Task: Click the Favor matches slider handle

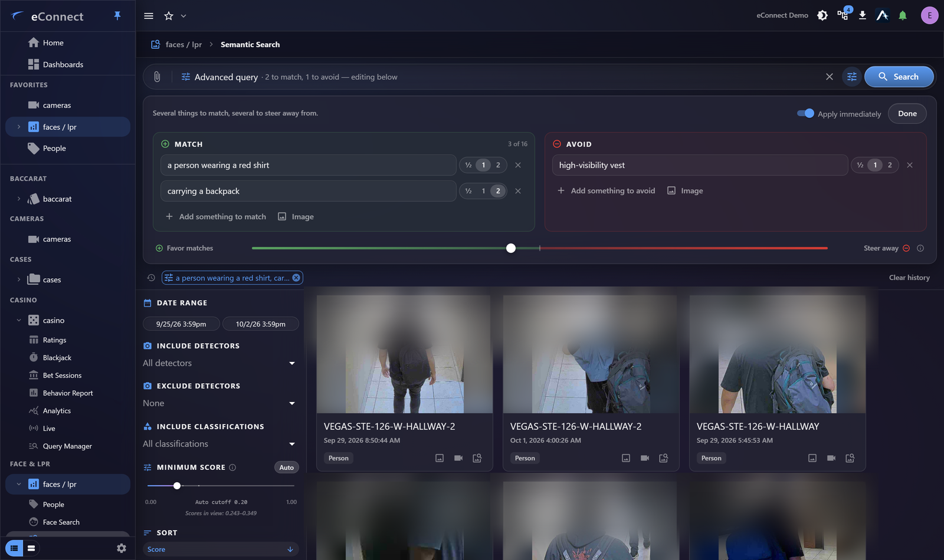Action: pos(511,248)
